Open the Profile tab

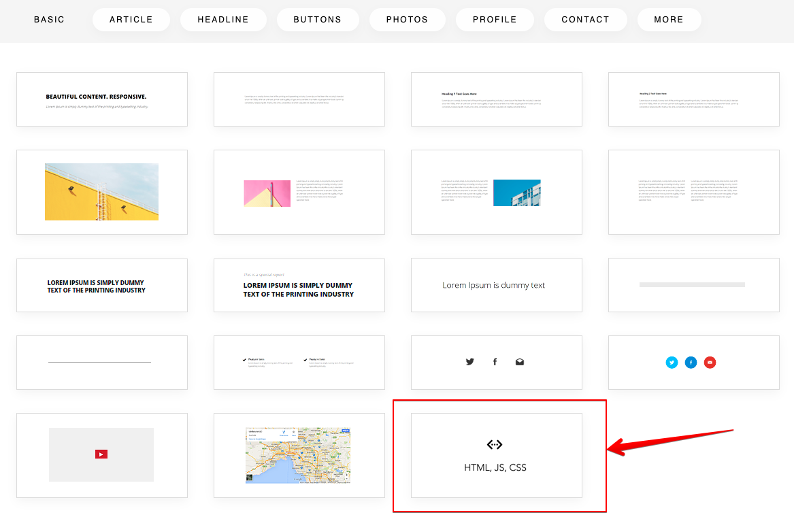coord(495,20)
